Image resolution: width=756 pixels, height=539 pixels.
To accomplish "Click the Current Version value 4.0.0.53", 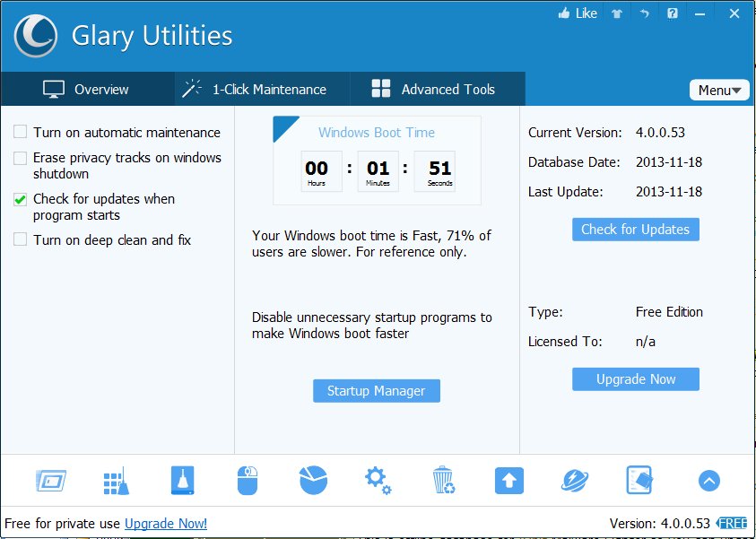I will 660,133.
